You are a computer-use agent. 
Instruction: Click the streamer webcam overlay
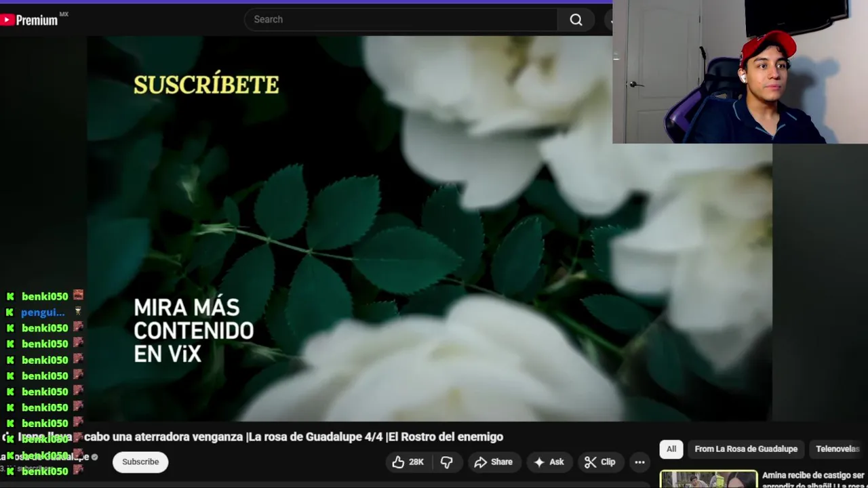pos(740,72)
